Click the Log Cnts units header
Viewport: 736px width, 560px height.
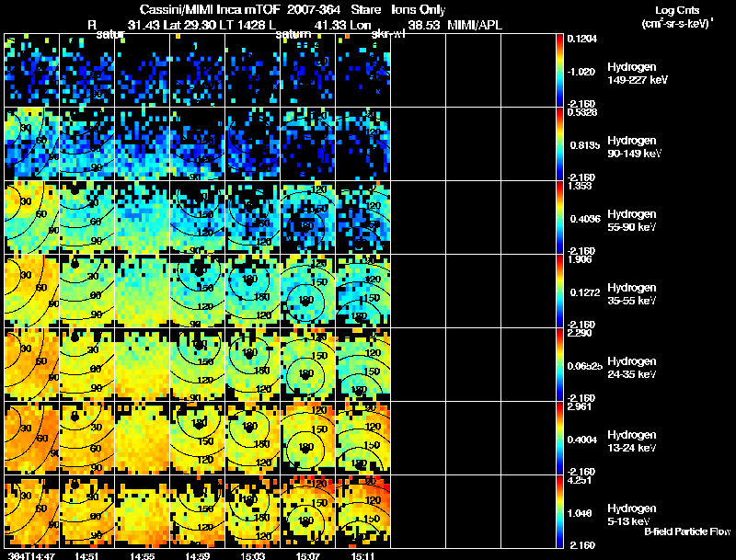tap(677, 17)
